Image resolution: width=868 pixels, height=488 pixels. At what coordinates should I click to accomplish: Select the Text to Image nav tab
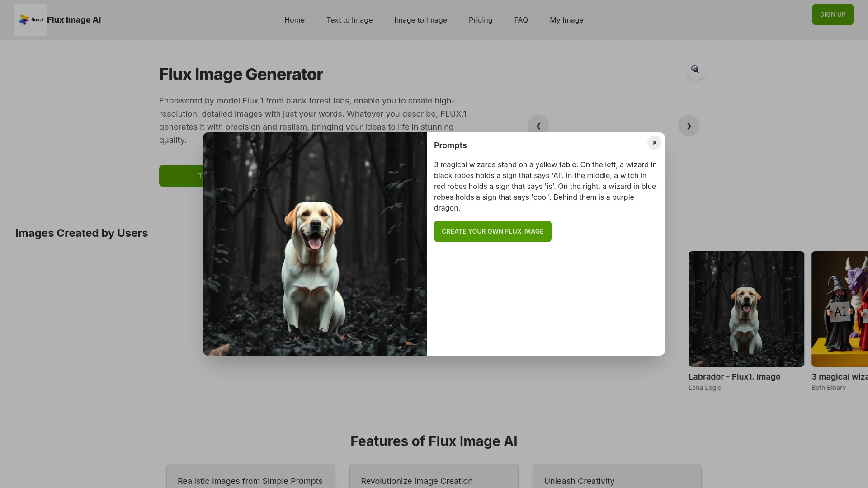[x=349, y=20]
